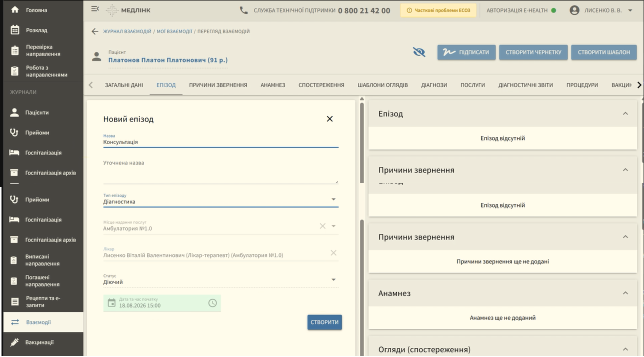
Task: Click the Пацієнти person icon
Action: (x=14, y=112)
